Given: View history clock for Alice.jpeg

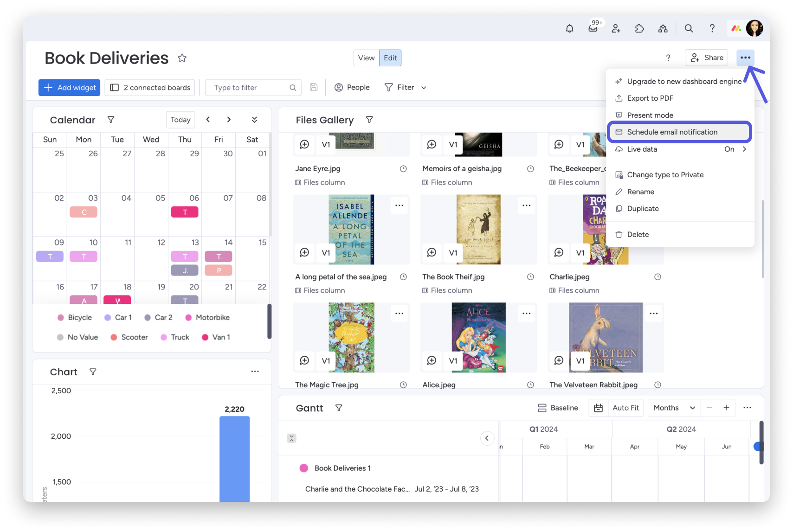Looking at the screenshot, I should [x=530, y=385].
